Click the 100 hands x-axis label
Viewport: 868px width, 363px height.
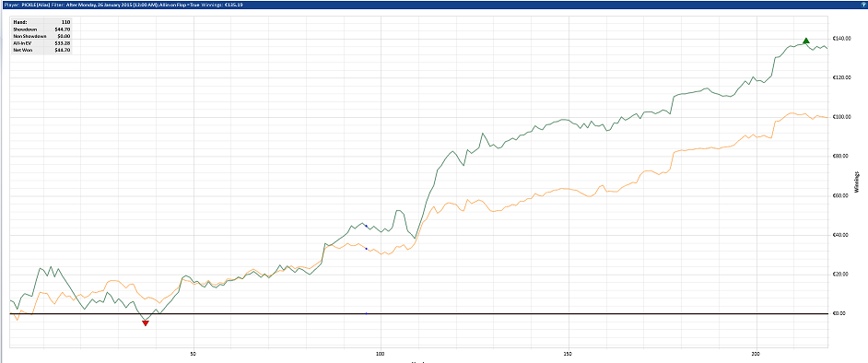381,353
